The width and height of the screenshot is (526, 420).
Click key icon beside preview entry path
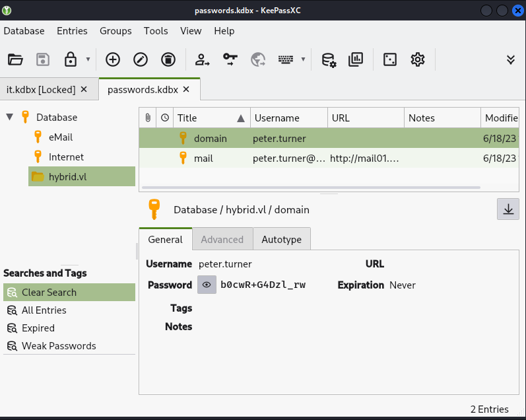click(154, 209)
